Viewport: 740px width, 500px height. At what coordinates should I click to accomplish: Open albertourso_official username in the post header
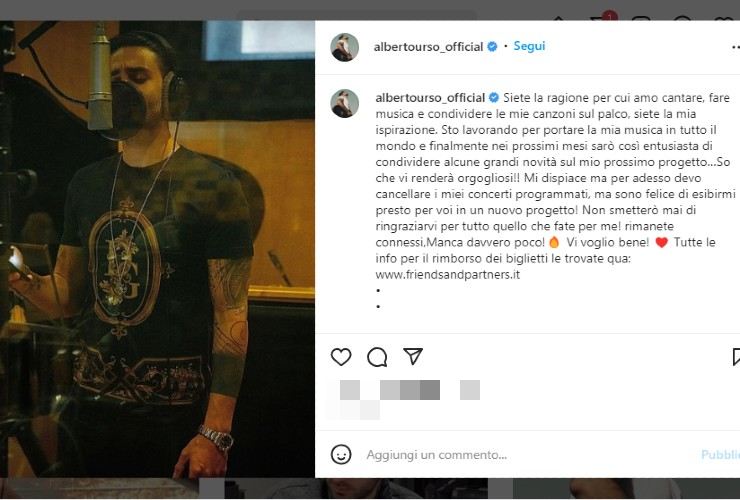(429, 47)
